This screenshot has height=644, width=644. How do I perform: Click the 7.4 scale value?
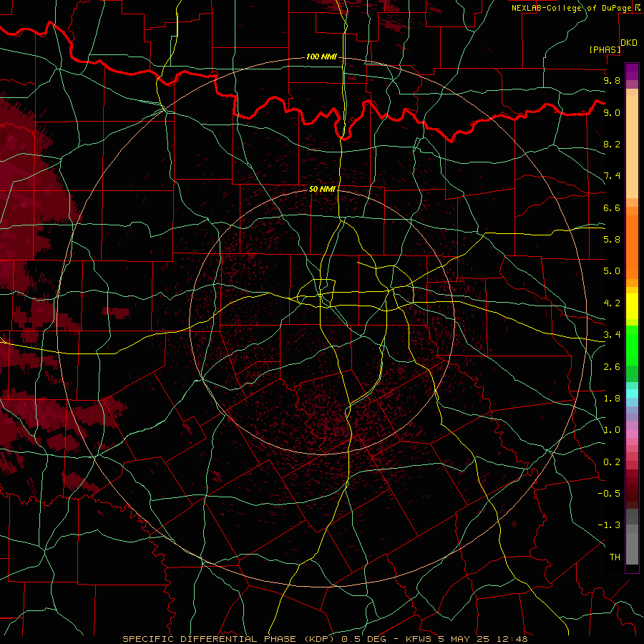click(x=612, y=176)
